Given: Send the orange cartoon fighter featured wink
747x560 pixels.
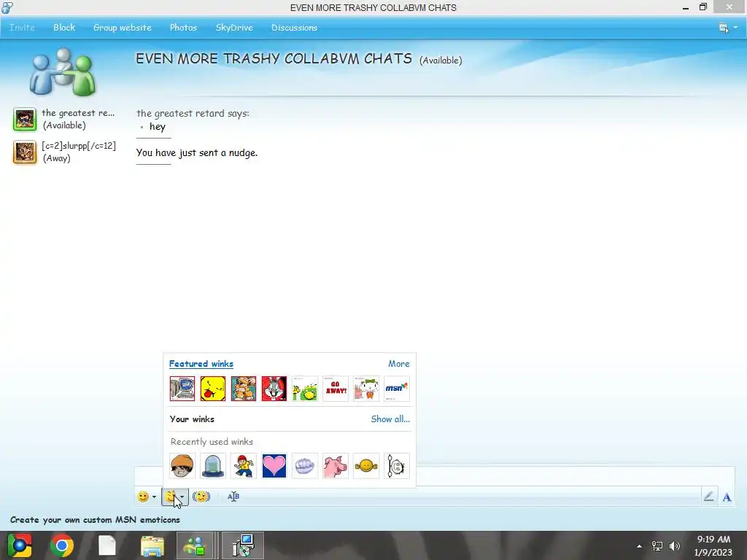Looking at the screenshot, I should [244, 389].
